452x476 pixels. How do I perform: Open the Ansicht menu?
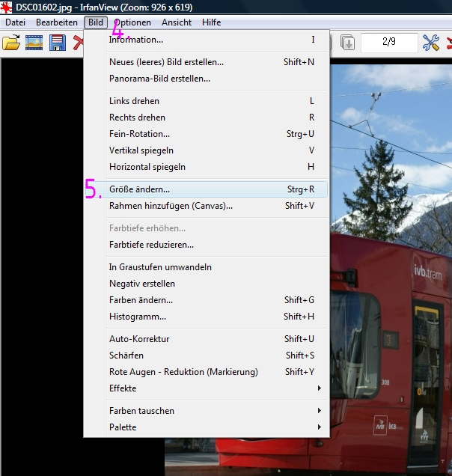coord(177,22)
